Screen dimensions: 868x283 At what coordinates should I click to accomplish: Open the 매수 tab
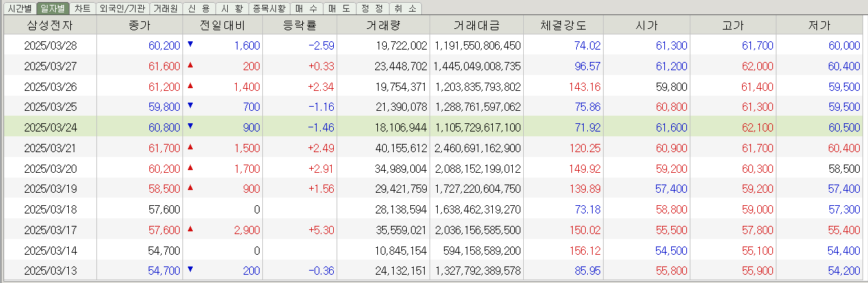(x=306, y=8)
